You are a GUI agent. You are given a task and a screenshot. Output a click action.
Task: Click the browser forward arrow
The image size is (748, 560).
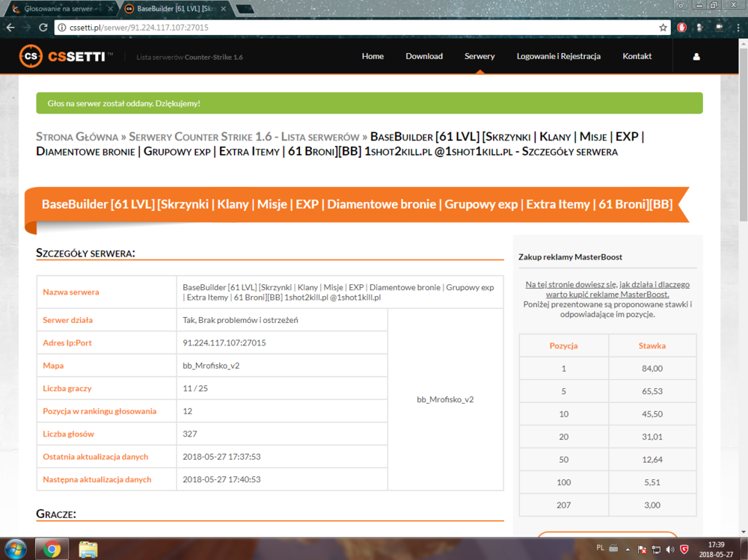(27, 28)
